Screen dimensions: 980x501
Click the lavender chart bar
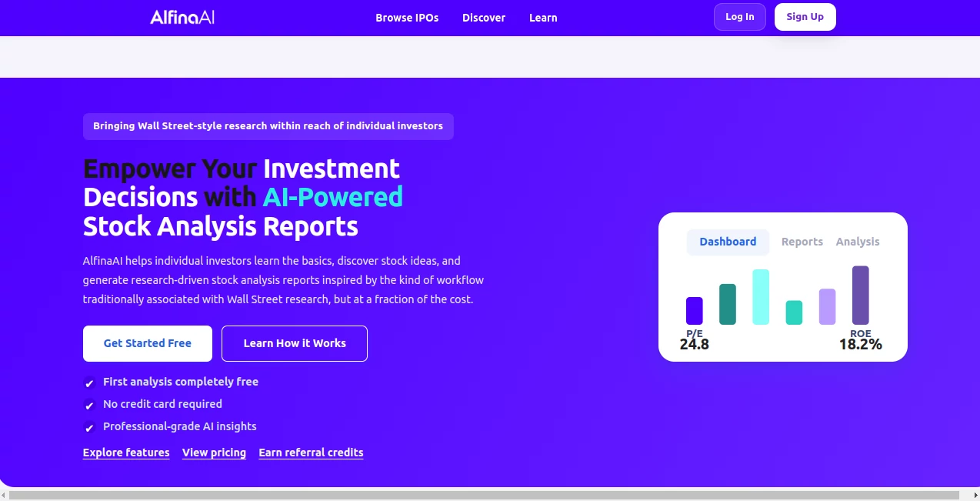[827, 307]
